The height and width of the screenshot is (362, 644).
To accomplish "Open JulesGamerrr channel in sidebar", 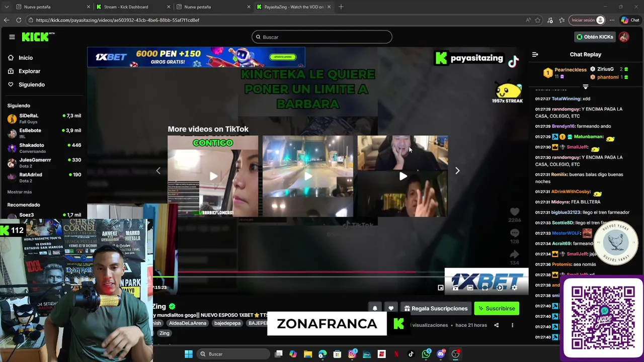I will 44,162.
